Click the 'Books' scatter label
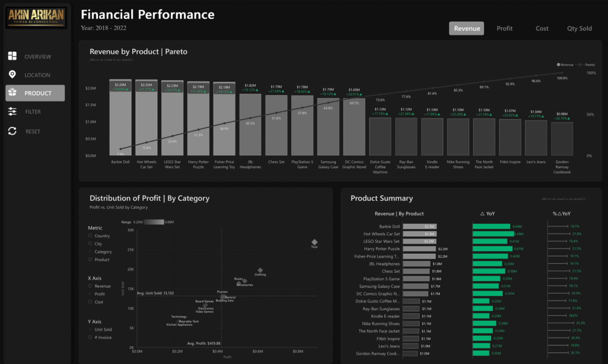The image size is (608, 364). [239, 279]
